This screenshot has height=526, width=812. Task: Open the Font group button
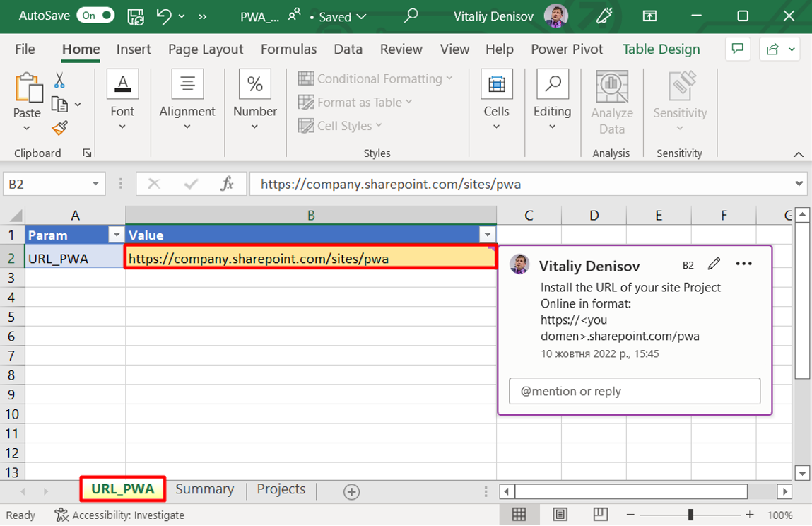click(x=122, y=100)
